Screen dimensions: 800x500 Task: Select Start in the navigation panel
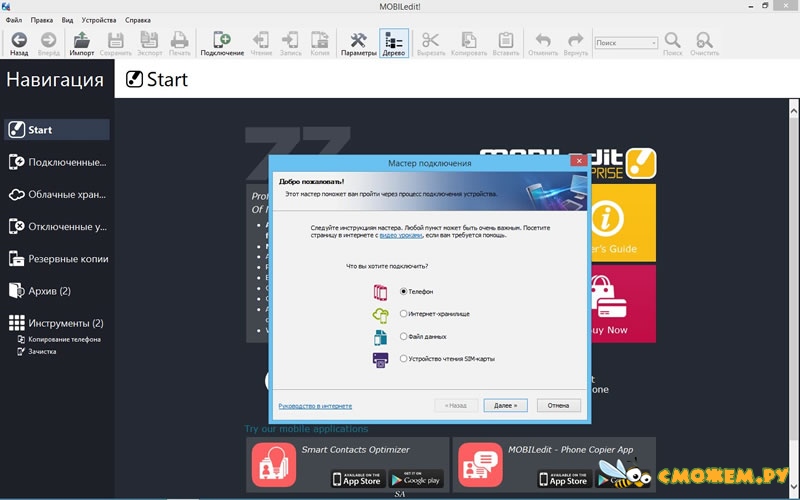[57, 130]
